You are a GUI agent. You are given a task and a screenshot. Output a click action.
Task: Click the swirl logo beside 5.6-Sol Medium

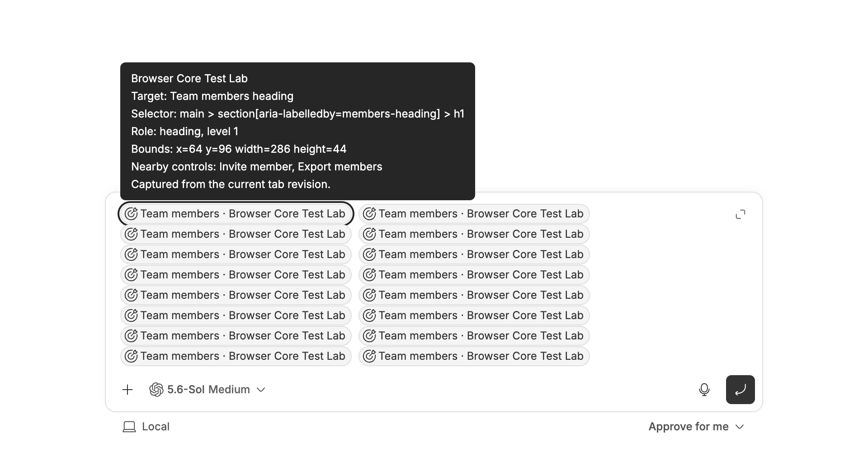pos(156,390)
